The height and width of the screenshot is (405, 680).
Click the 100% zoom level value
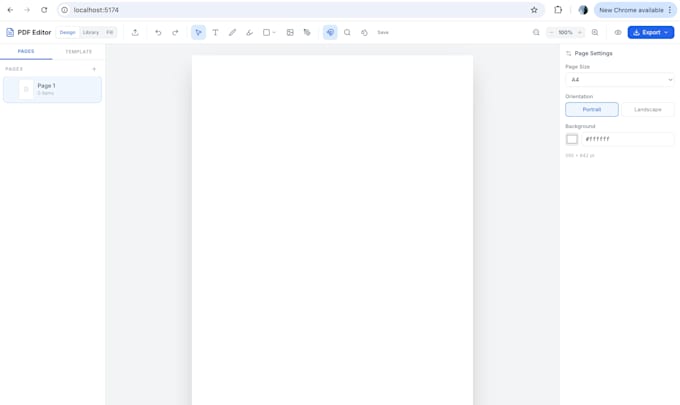tap(566, 33)
